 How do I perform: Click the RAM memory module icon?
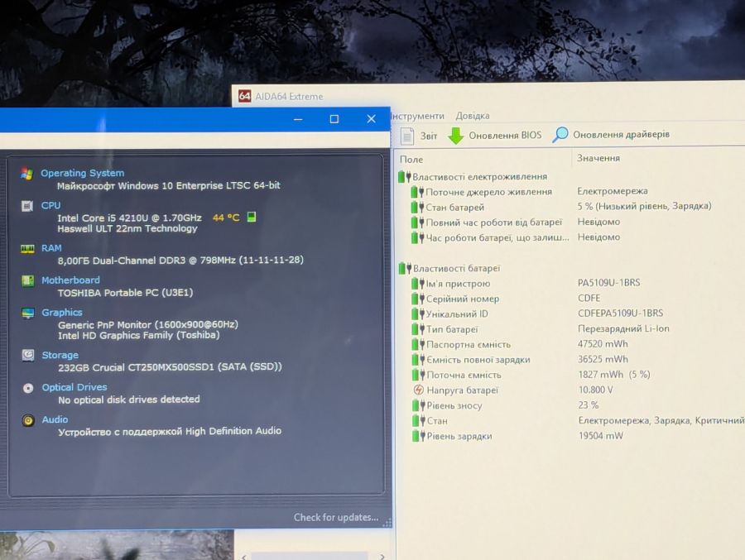[27, 249]
